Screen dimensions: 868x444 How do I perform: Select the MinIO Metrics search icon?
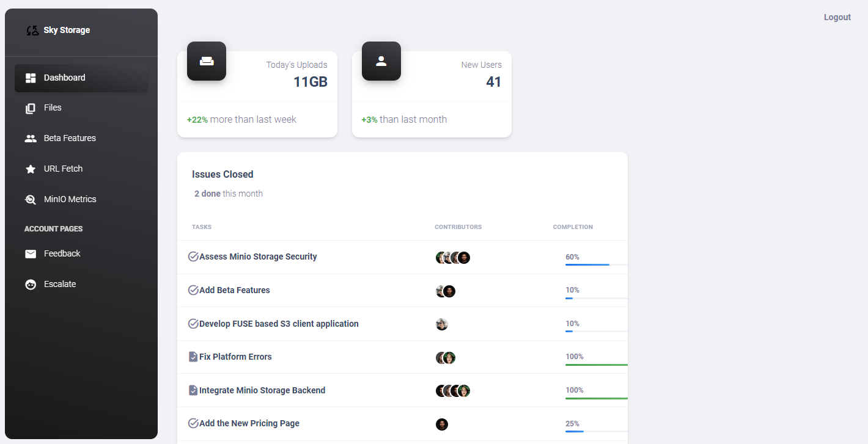31,199
